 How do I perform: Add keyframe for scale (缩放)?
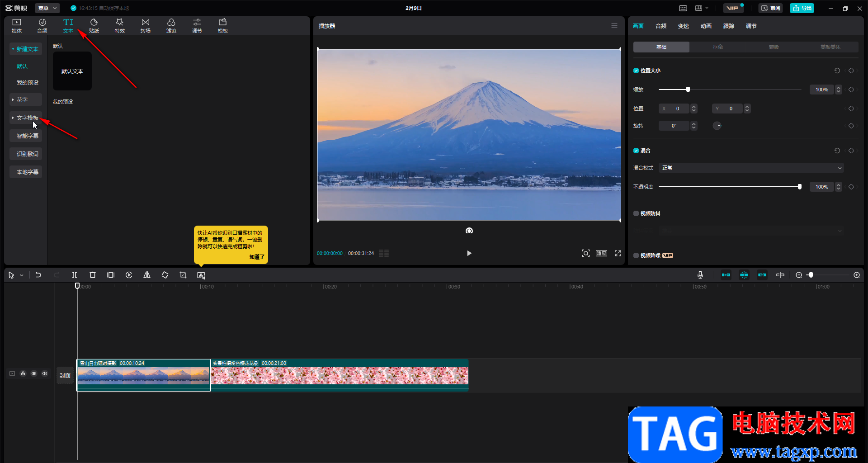[x=851, y=90]
